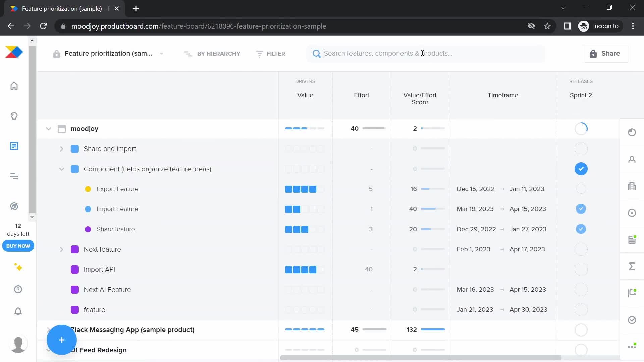The width and height of the screenshot is (644, 362).
Task: Click the blue plus add button
Action: click(x=62, y=340)
